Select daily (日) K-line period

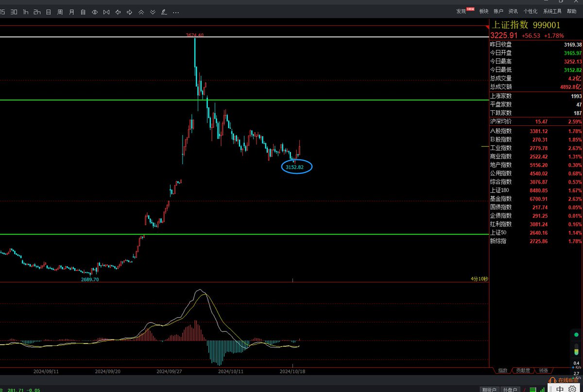(x=48, y=12)
